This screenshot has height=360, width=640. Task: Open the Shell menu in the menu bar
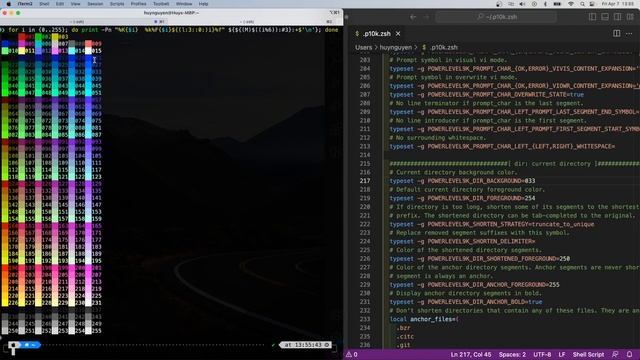pyautogui.click(x=44, y=4)
